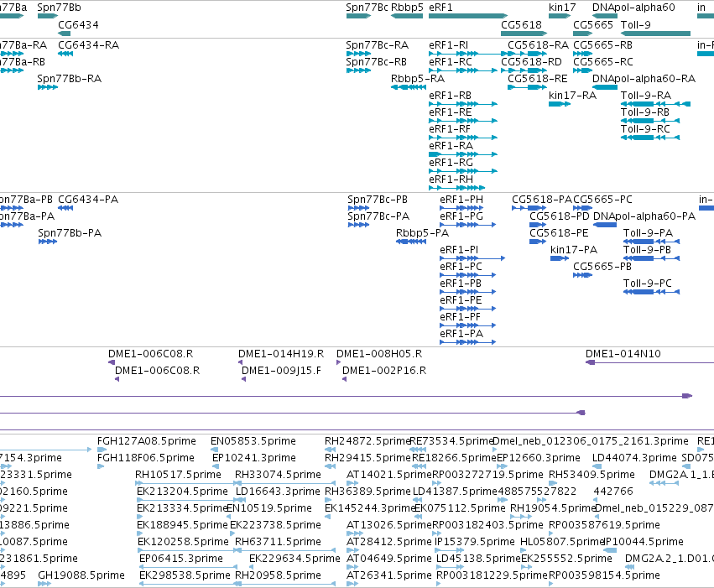
Task: Select clone DME1-009J15.F
Action: [x=281, y=371]
